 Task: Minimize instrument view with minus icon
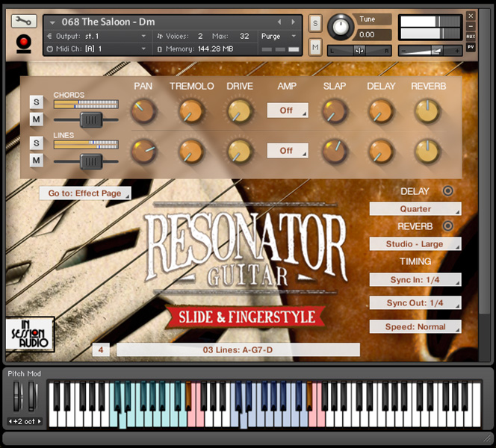pyautogui.click(x=471, y=26)
